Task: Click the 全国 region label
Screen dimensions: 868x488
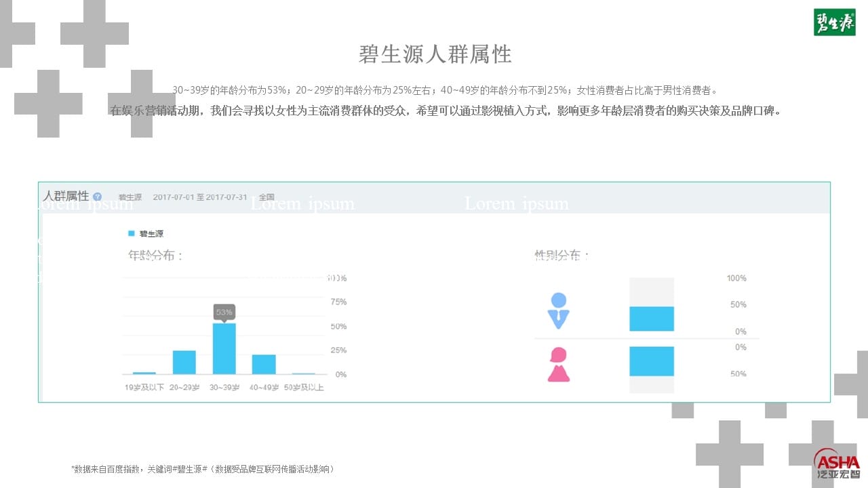Action: point(267,197)
